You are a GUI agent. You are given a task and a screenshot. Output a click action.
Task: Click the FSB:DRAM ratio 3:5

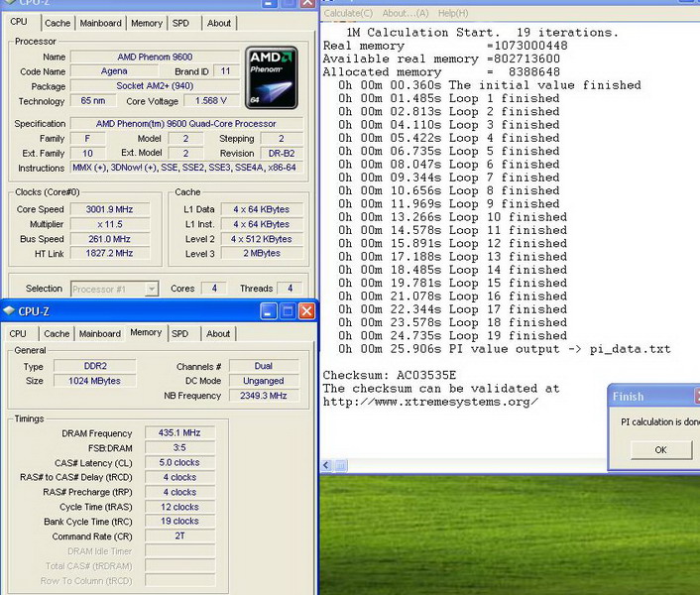pyautogui.click(x=179, y=447)
